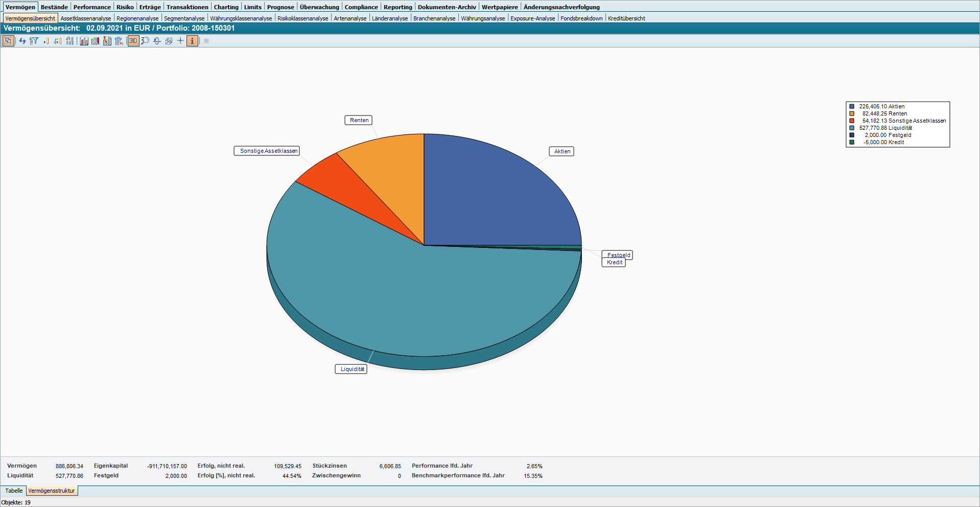Screen dimensions: 980x507
Task: Open the Performance main menu tab
Action: [x=92, y=7]
